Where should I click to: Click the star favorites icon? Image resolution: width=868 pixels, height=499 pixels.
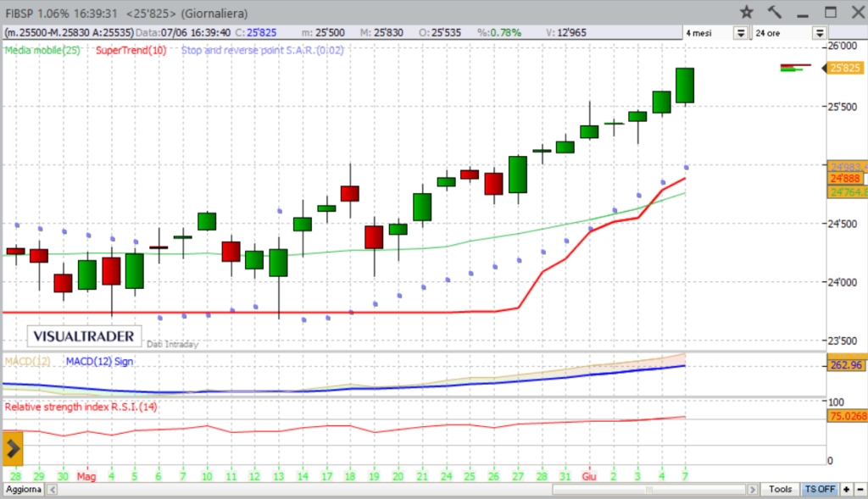(x=746, y=12)
